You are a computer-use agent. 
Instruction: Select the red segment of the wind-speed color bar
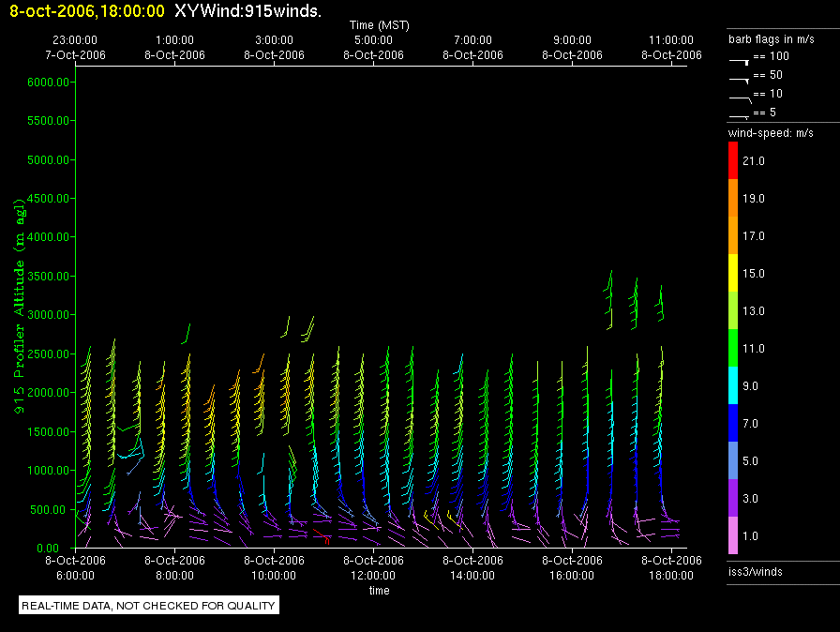(734, 160)
